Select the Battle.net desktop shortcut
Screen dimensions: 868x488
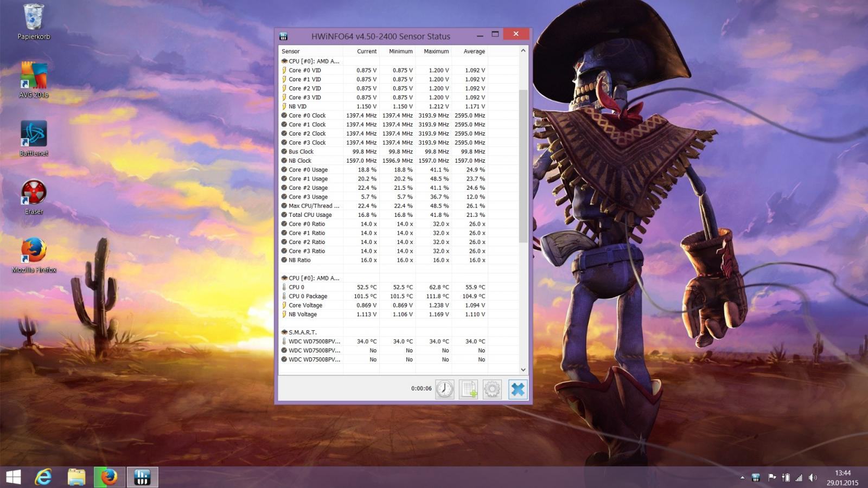point(34,139)
